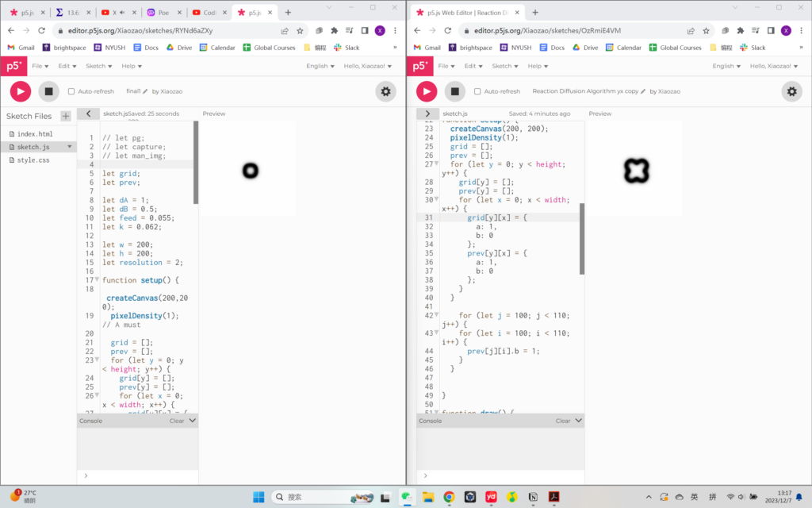Click pencil icon to rename final1 sketch

146,91
